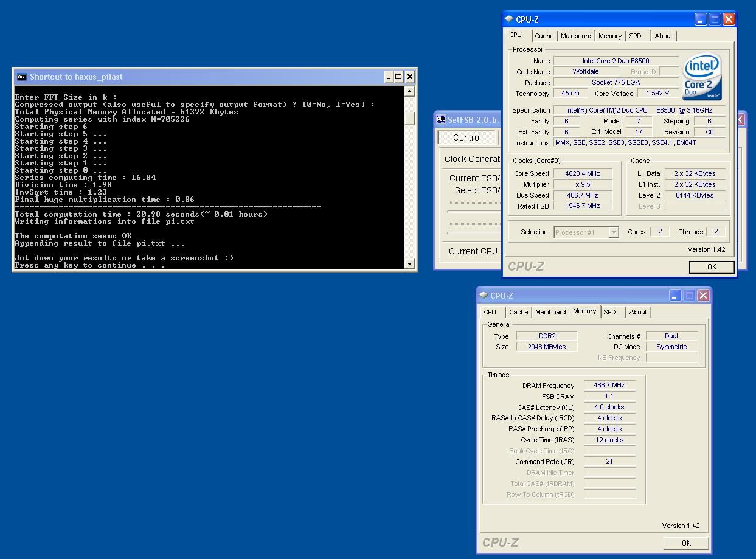Open Memory tab in top CPU-Z window
Screen dimensions: 756x559
609,36
